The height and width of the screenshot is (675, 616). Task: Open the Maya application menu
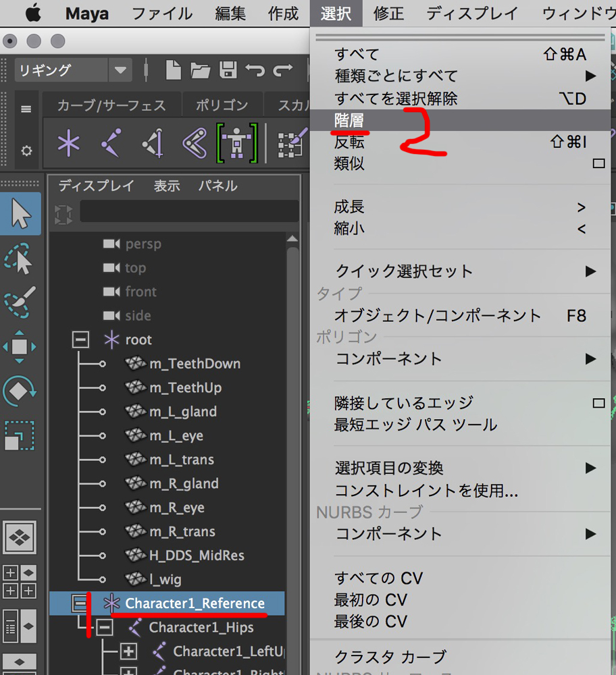pyautogui.click(x=86, y=13)
